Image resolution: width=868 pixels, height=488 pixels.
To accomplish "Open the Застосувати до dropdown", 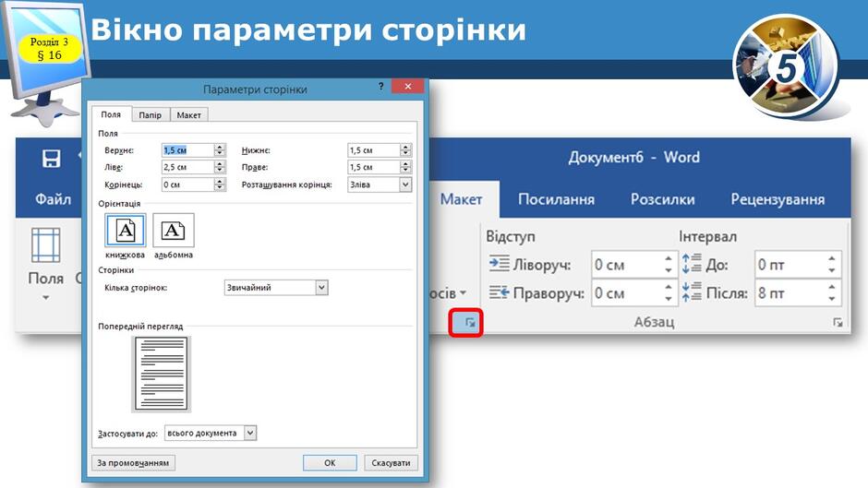I will [211, 434].
